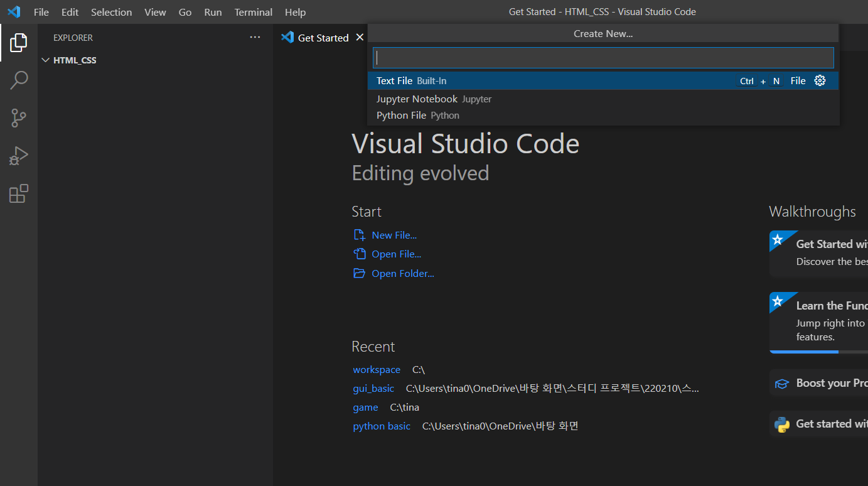Image resolution: width=868 pixels, height=486 pixels.
Task: Open the Run menu
Action: [213, 12]
